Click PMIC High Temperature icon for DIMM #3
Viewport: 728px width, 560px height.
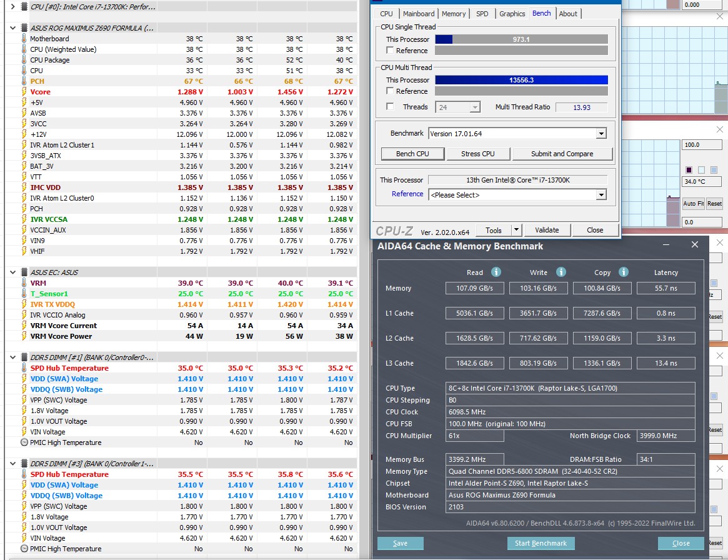tap(24, 548)
